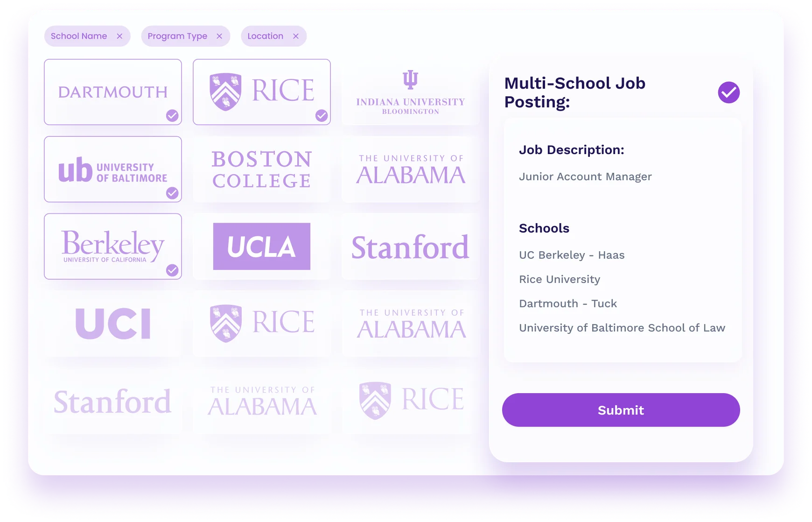Click University of Baltimore School of Law entry
The image size is (812, 522).
click(x=622, y=328)
